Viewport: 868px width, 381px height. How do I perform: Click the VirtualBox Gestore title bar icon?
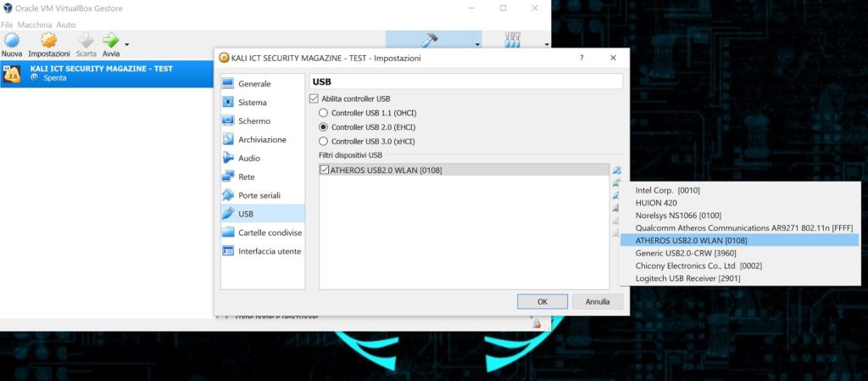6,8
